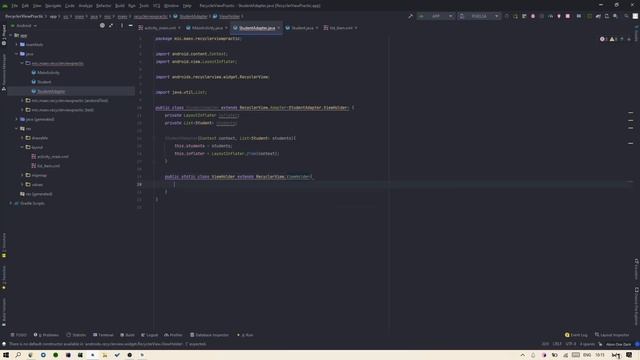Click the error count indicator in editor
The height and width of the screenshot is (360, 640).
(604, 39)
